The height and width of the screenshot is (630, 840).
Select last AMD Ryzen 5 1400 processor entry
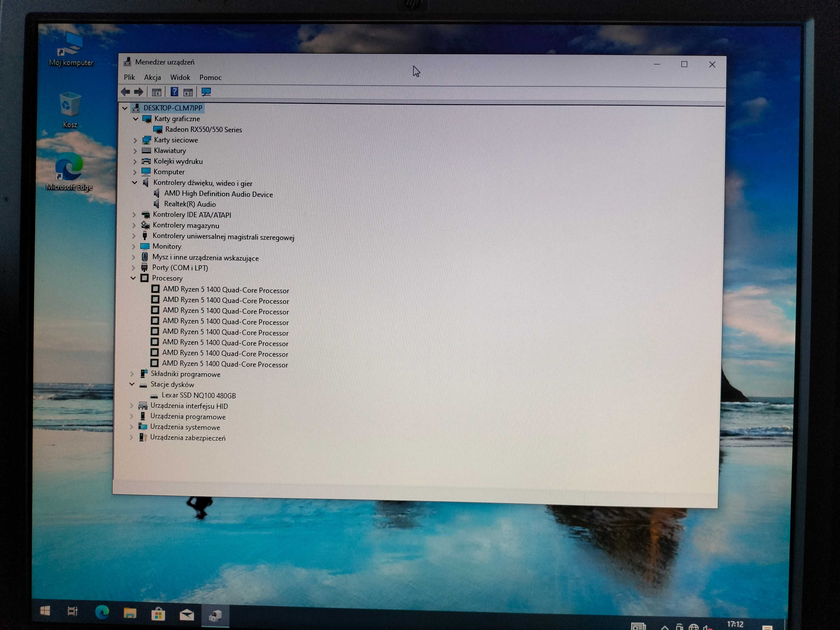225,364
